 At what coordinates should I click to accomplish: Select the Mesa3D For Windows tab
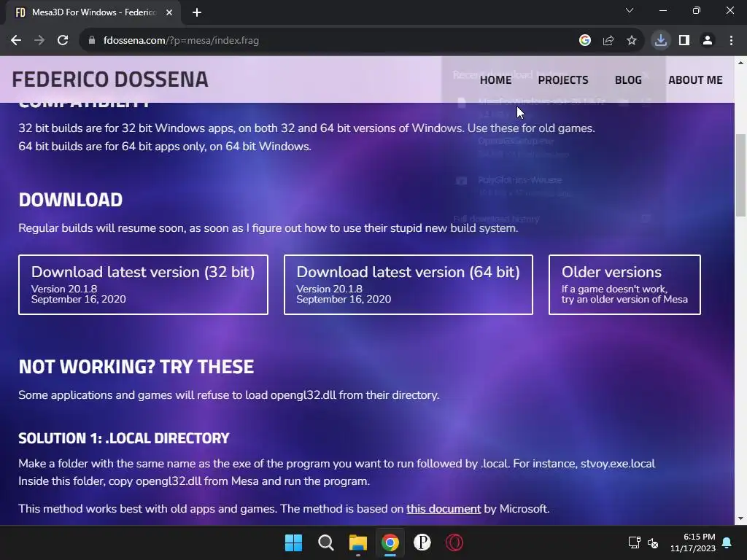click(93, 13)
